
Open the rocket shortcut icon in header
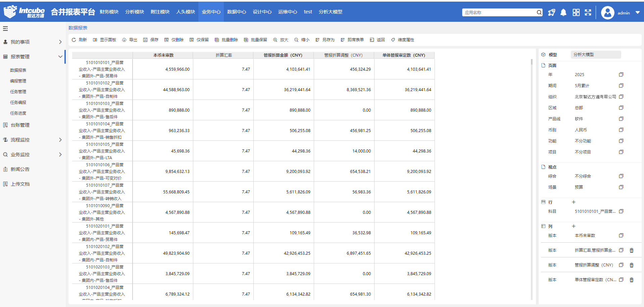click(x=551, y=13)
